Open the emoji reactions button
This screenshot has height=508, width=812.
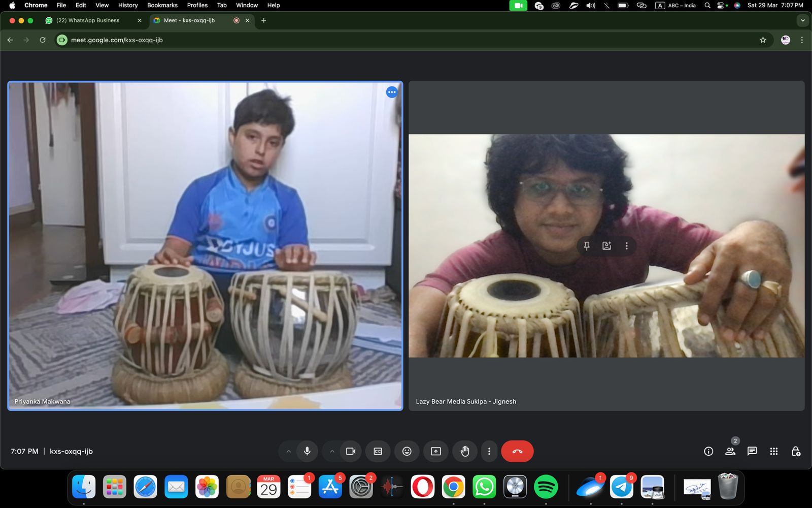[407, 451]
